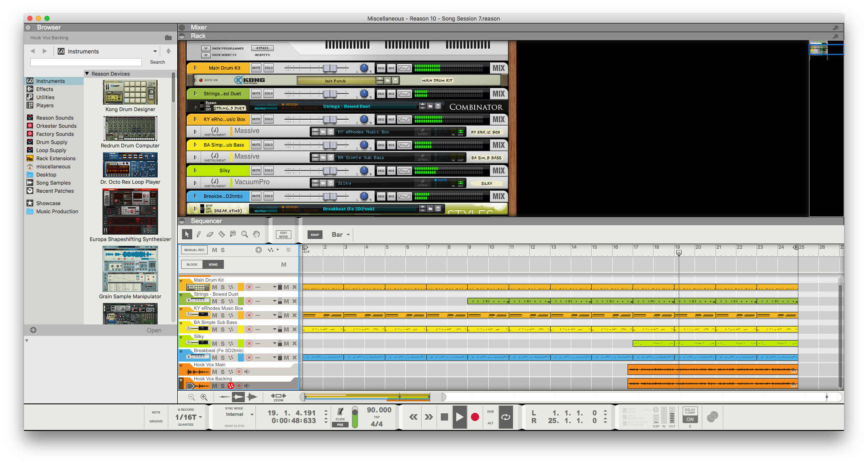Click the fast forward button
868x465 pixels.
click(x=429, y=417)
